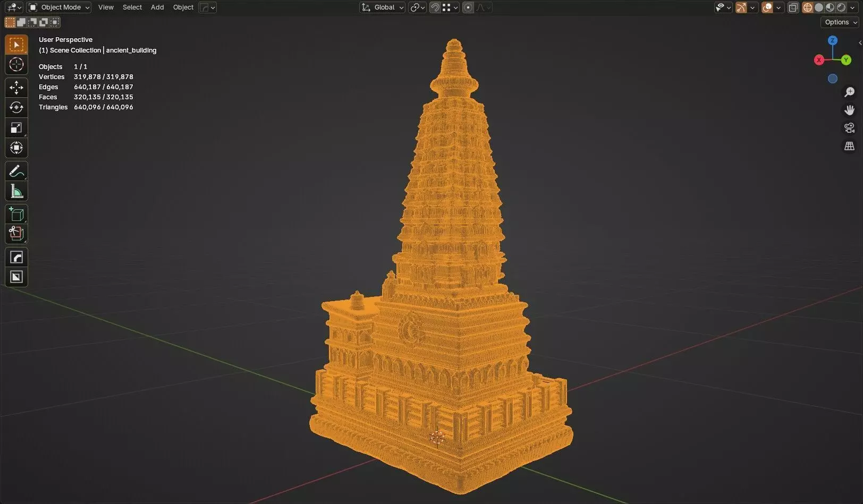Set selection mode to New
Image resolution: width=863 pixels, height=504 pixels.
10,22
